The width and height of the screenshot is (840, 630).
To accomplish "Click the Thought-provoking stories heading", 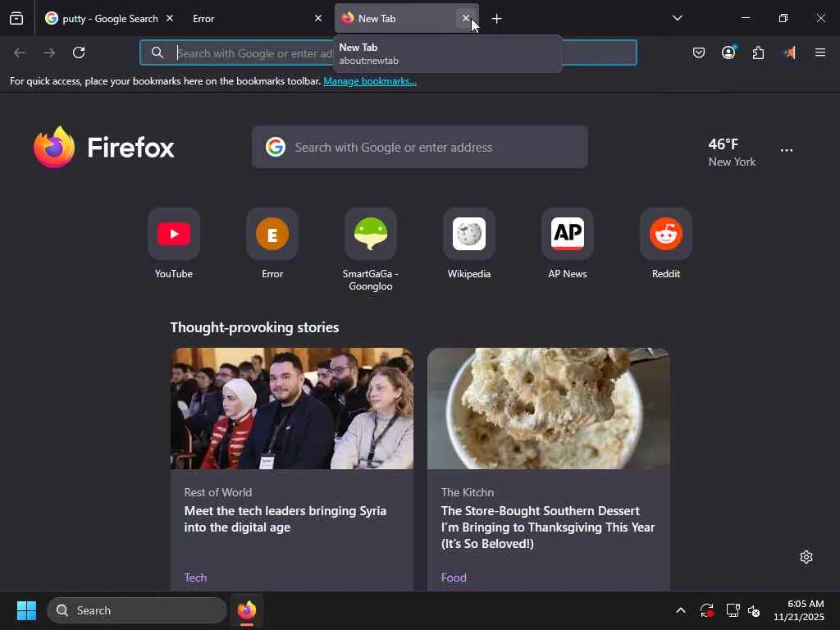I will 254,327.
